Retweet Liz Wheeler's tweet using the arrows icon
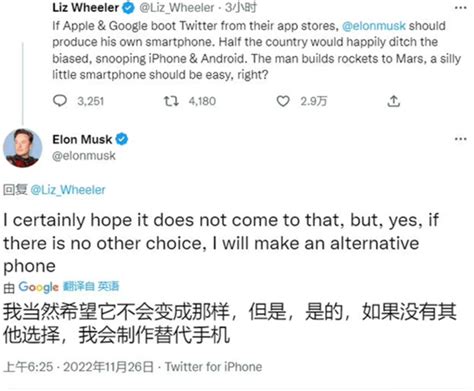 (171, 101)
